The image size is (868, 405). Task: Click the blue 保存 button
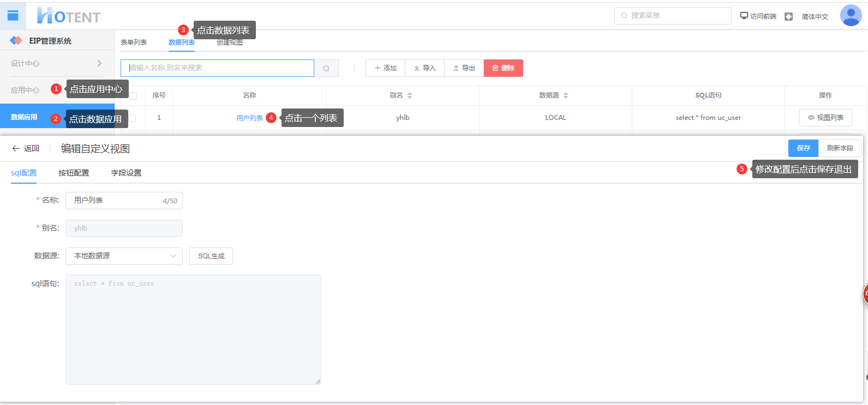pyautogui.click(x=803, y=148)
